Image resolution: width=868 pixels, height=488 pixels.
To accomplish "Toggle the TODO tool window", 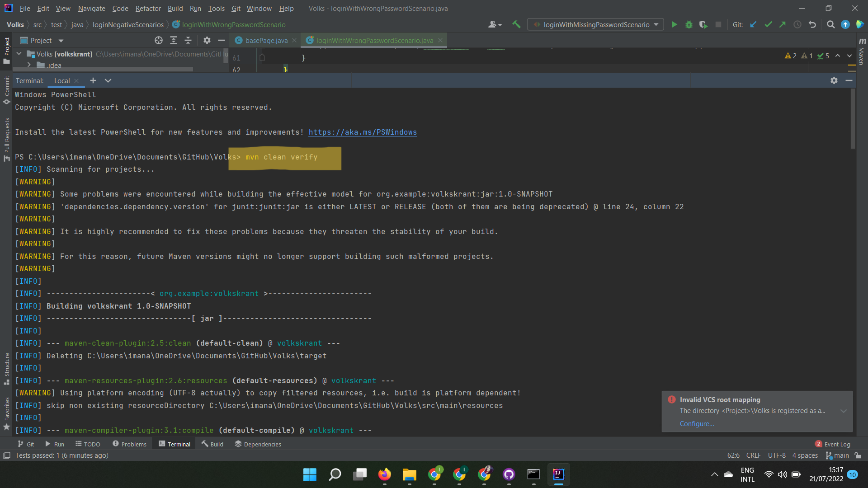I will click(x=88, y=444).
